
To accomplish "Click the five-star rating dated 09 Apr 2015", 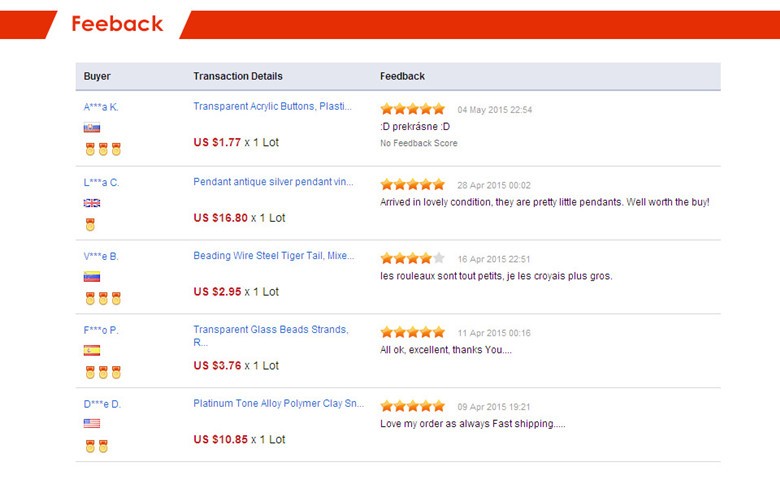I will [x=412, y=406].
